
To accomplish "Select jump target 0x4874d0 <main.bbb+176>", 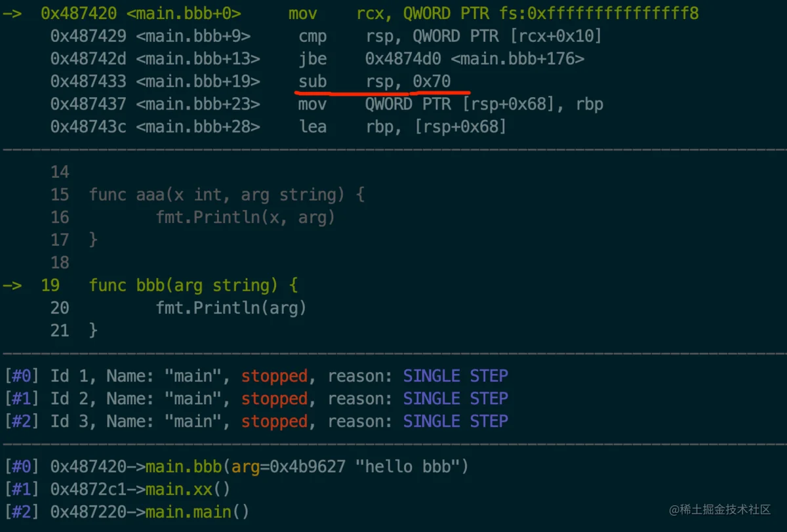I will click(x=475, y=59).
